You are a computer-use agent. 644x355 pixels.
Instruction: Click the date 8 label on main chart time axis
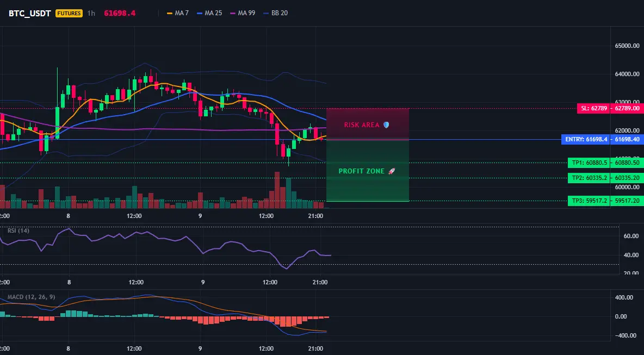tap(68, 216)
